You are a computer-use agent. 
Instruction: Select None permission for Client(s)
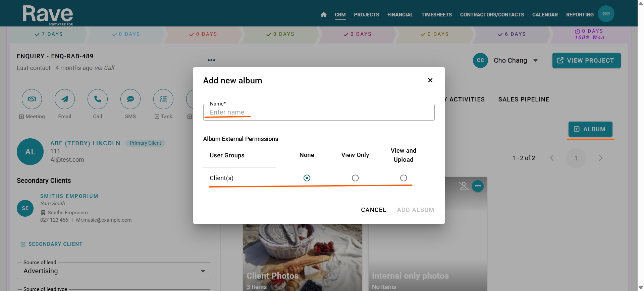coord(307,178)
